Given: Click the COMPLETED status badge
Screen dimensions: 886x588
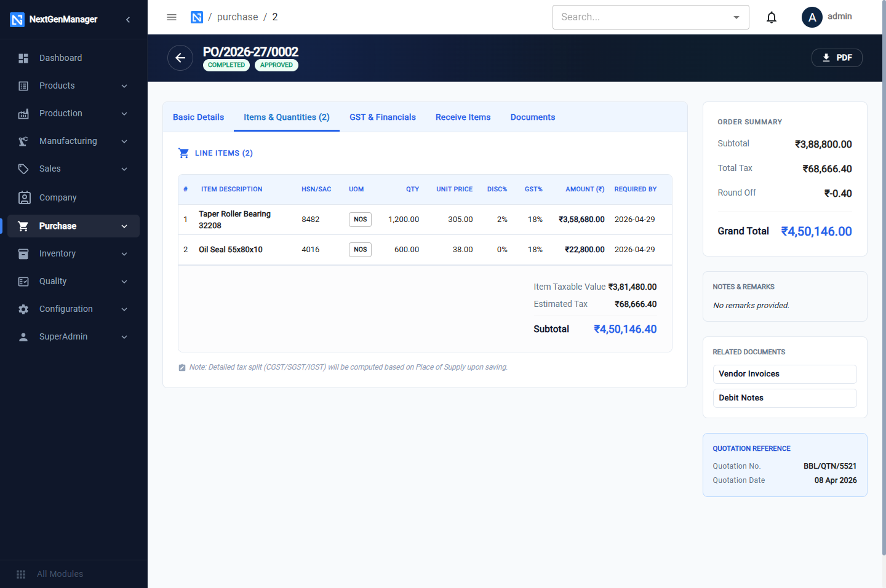Looking at the screenshot, I should [226, 65].
